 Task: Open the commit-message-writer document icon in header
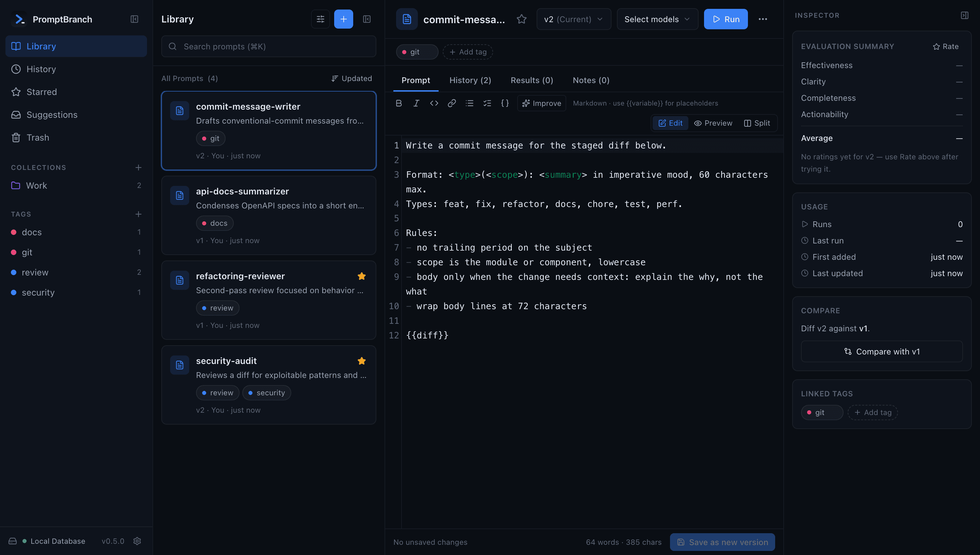(406, 19)
